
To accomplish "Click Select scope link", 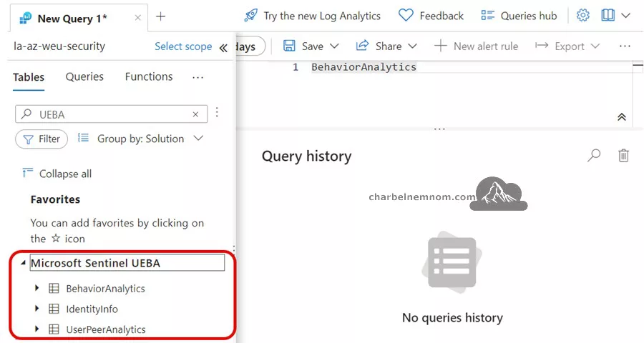I will coord(183,46).
